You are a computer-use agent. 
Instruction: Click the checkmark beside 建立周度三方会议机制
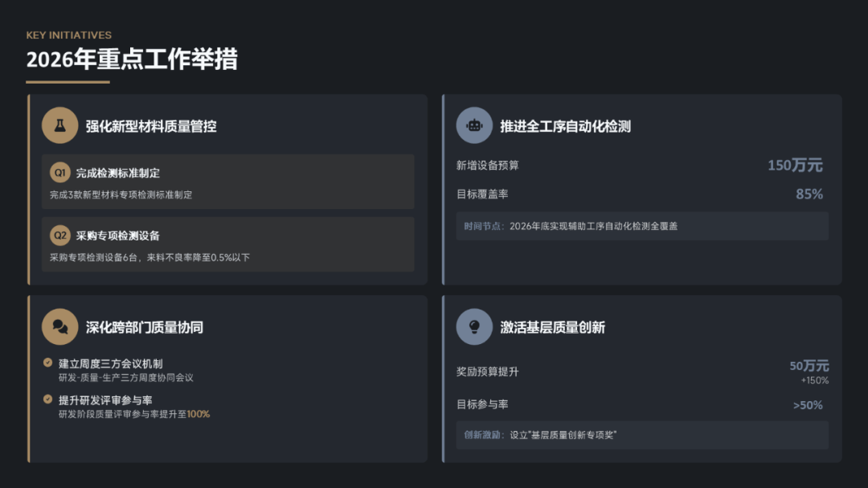(48, 363)
